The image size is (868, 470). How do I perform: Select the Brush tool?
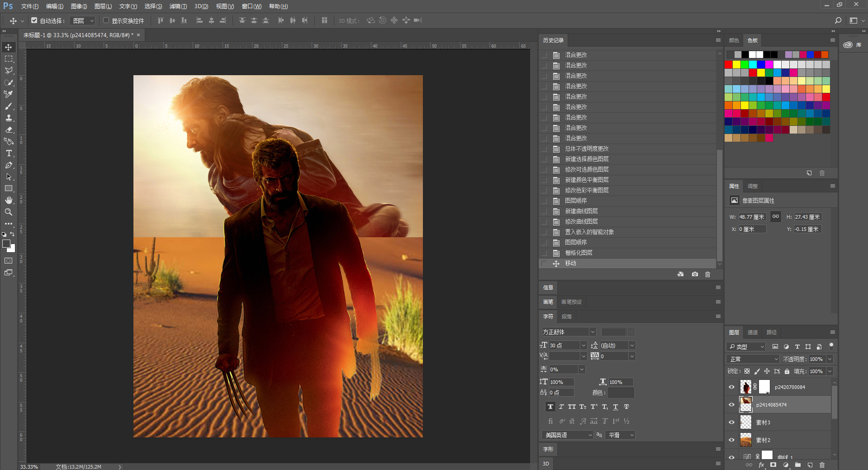pyautogui.click(x=9, y=106)
